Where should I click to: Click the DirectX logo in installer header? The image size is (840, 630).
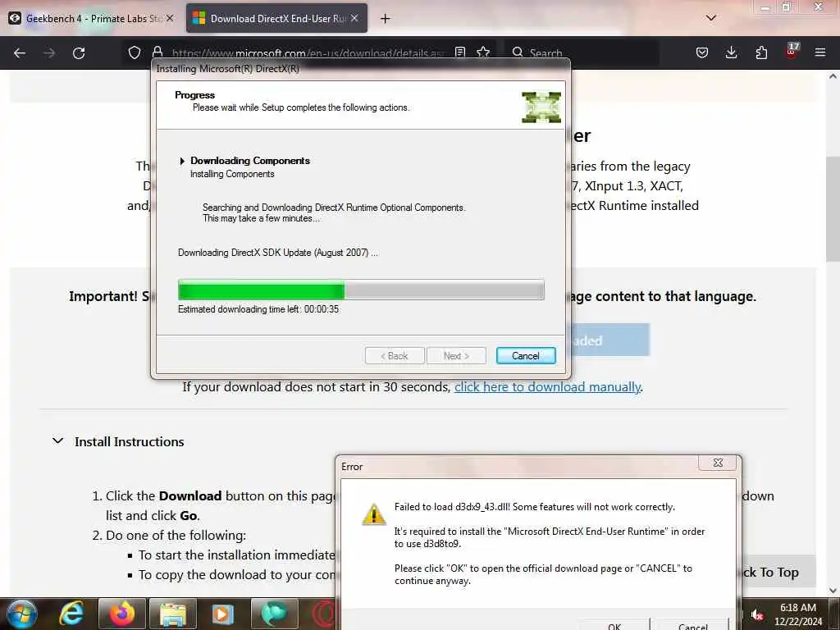pyautogui.click(x=541, y=107)
